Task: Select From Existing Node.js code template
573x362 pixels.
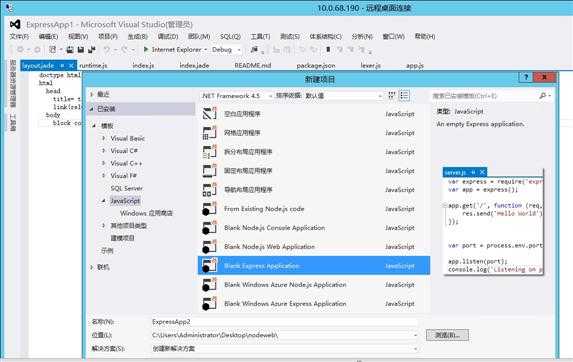Action: point(314,209)
